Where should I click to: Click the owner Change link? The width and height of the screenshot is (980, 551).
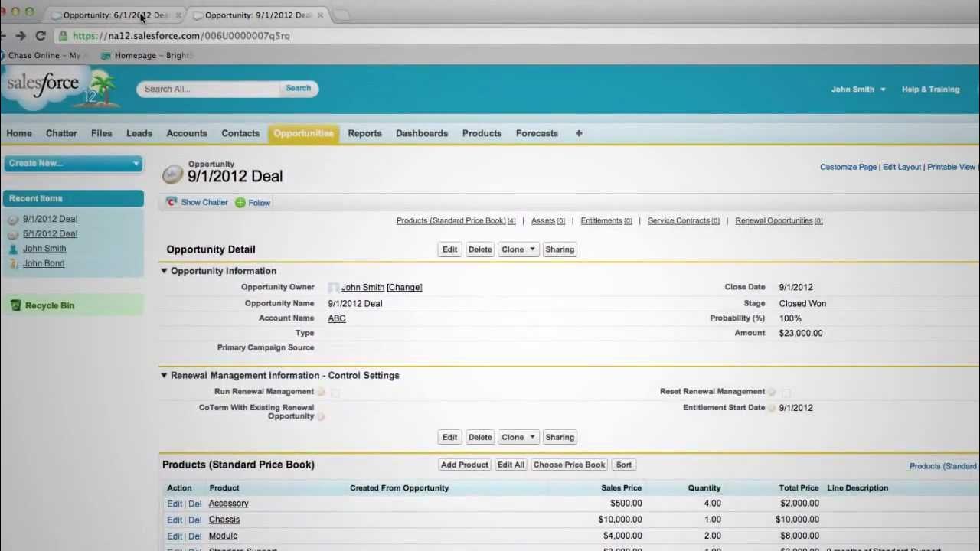(x=404, y=288)
